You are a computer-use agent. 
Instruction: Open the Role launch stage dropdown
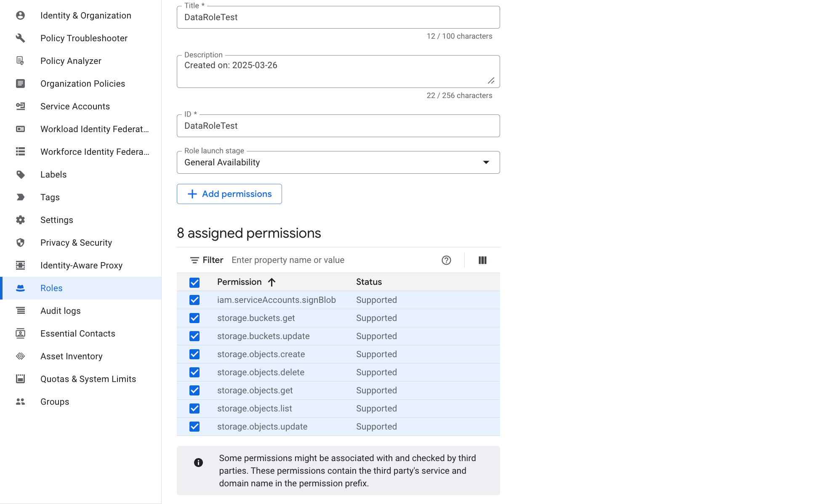point(338,162)
